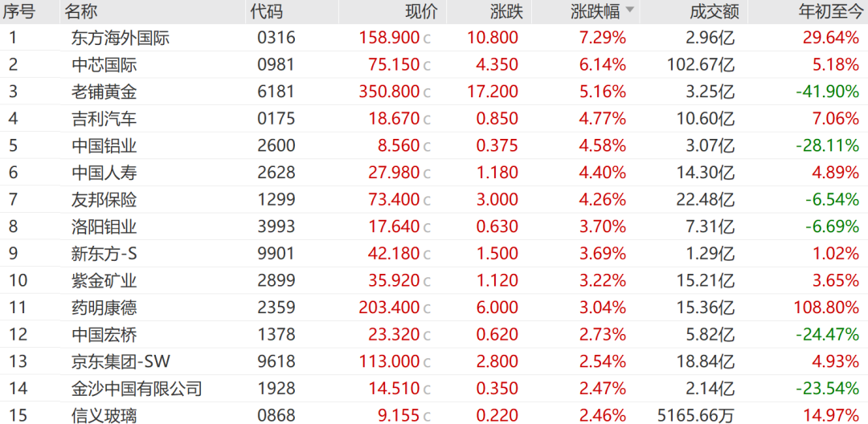868x424 pixels.
Task: Open the 新东方-S row
Action: (434, 253)
